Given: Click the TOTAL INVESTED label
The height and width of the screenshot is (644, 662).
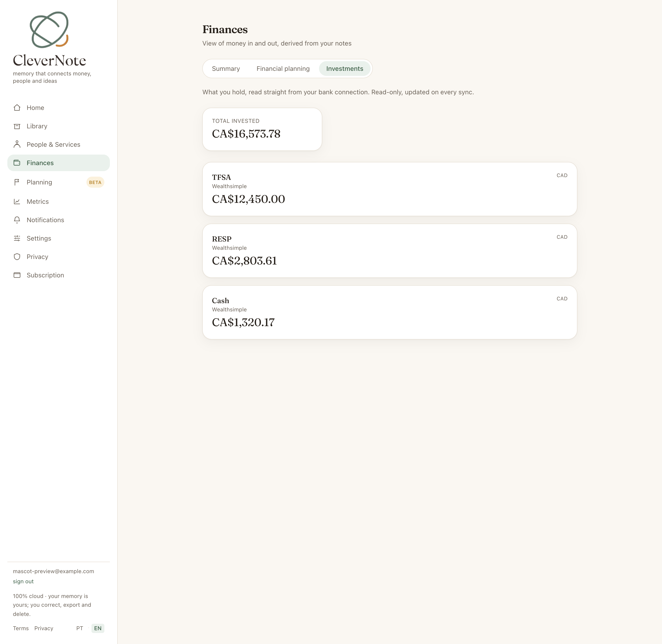Looking at the screenshot, I should click(x=236, y=121).
